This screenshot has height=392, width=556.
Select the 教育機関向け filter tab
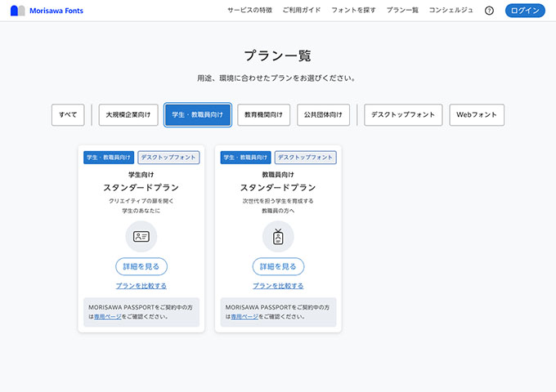click(263, 114)
